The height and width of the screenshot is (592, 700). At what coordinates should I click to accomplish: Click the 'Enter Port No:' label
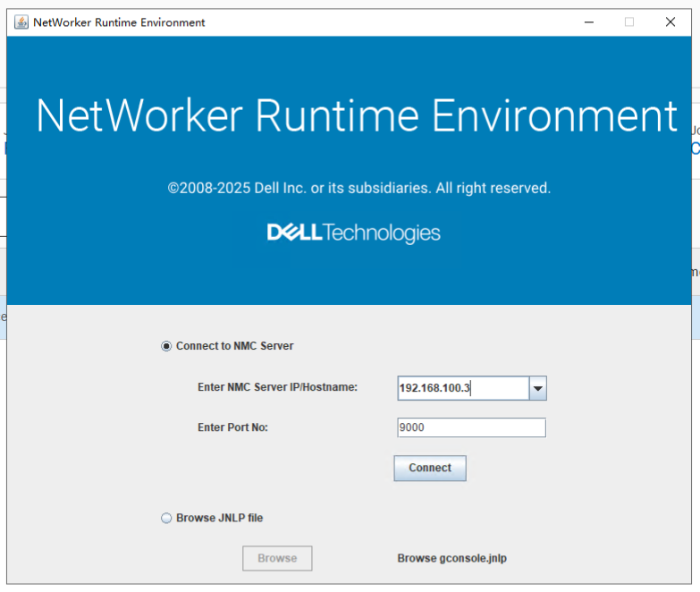[x=232, y=427]
